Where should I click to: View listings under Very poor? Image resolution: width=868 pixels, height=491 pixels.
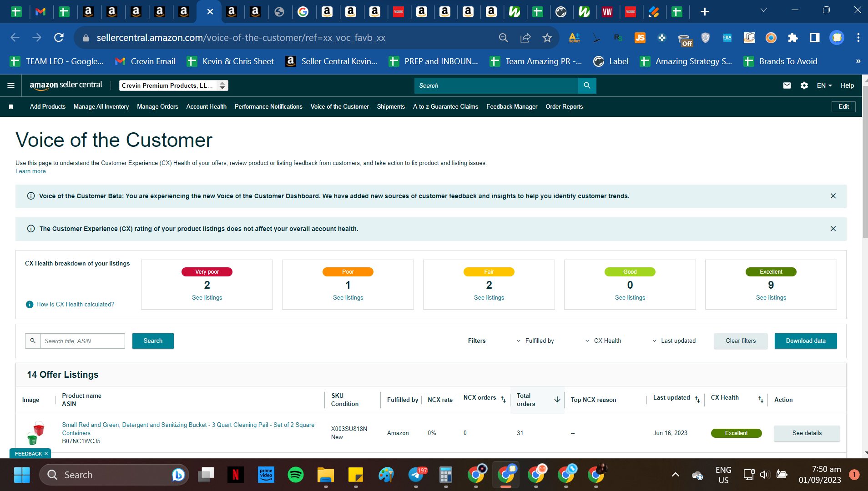coord(207,298)
